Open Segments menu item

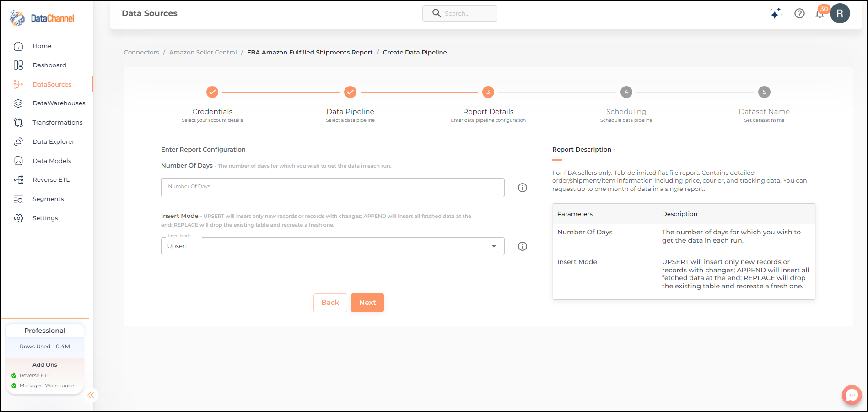[x=48, y=199]
